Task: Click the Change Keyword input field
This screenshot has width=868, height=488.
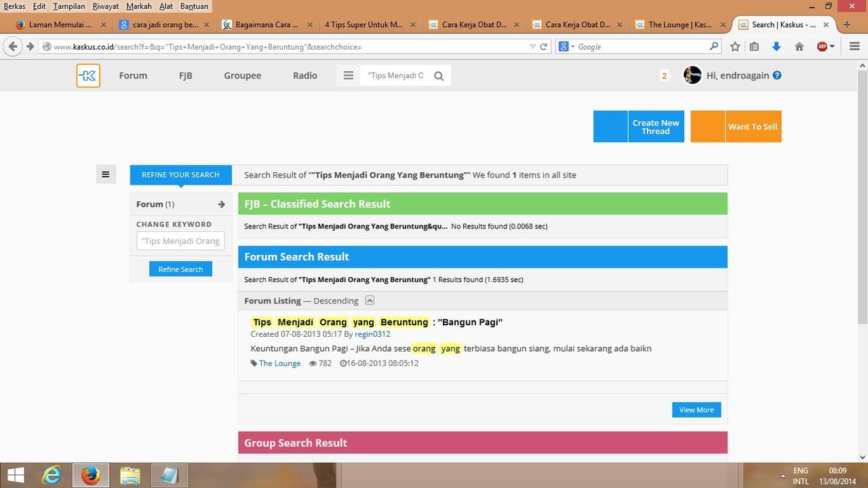Action: pyautogui.click(x=180, y=241)
